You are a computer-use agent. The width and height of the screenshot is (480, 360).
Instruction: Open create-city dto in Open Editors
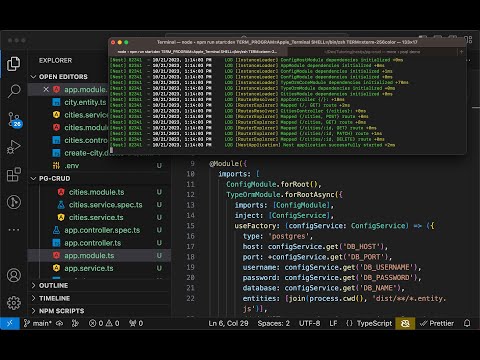pyautogui.click(x=86, y=153)
